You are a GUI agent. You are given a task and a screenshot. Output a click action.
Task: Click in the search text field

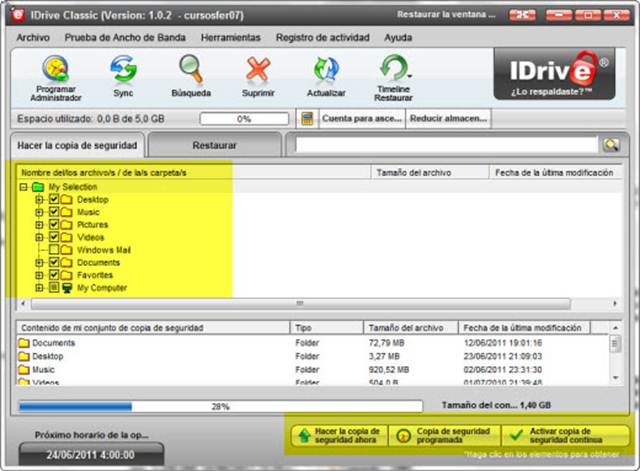446,145
